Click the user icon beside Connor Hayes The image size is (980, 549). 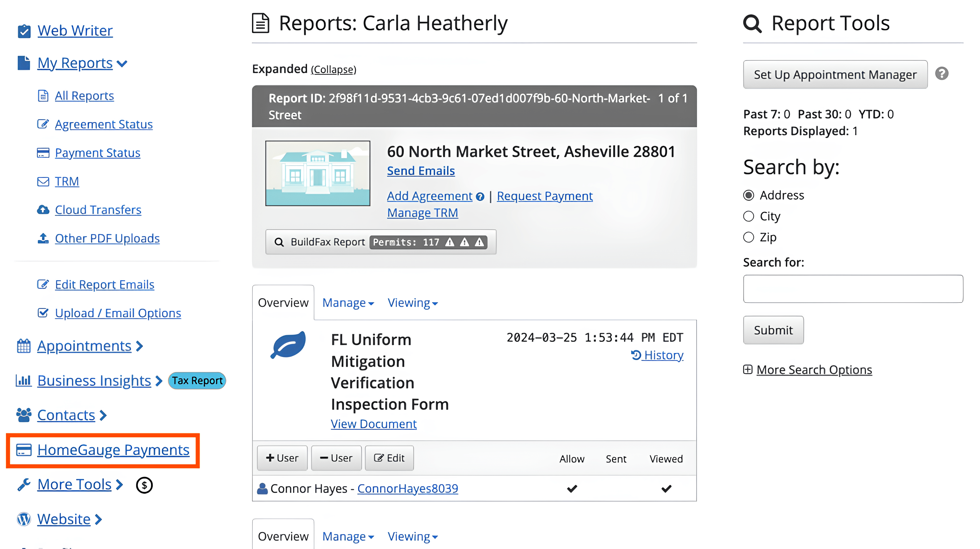click(x=262, y=489)
